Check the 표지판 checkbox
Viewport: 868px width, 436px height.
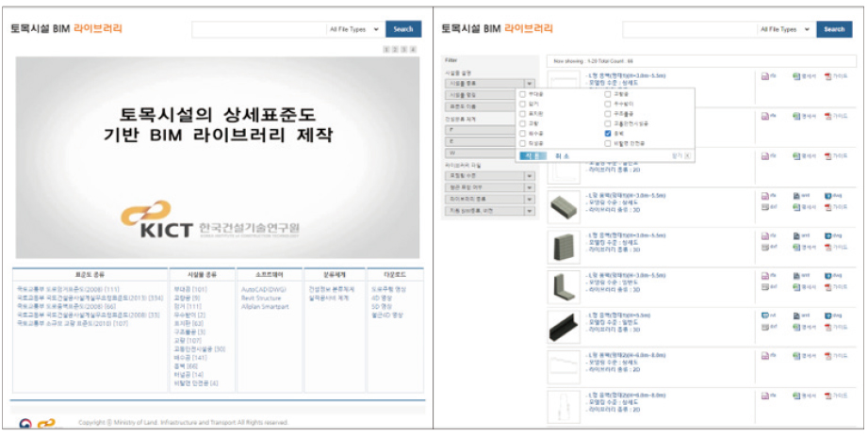coord(522,114)
